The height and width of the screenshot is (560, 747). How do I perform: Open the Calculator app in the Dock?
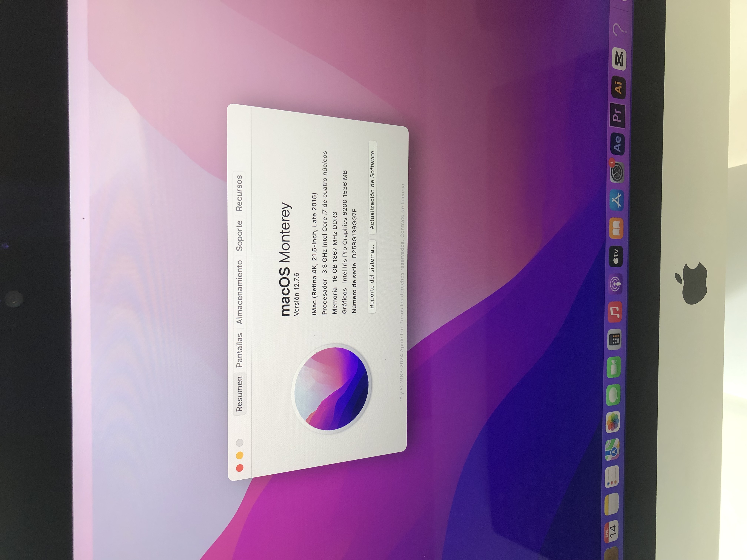(x=614, y=340)
